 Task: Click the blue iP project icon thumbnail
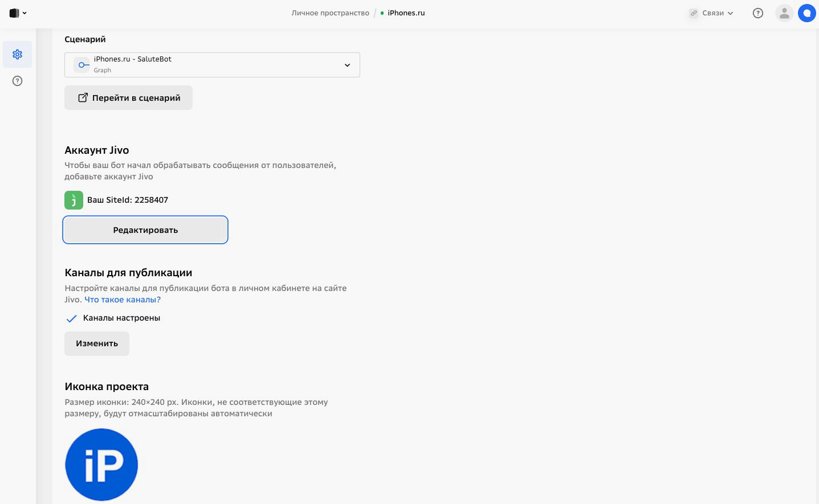tap(101, 465)
